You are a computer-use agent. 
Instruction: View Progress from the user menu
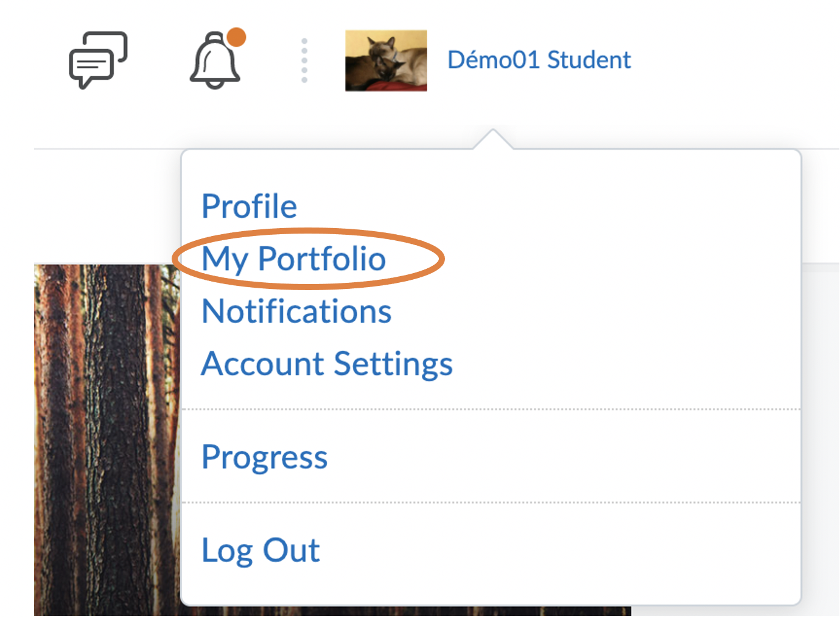264,457
